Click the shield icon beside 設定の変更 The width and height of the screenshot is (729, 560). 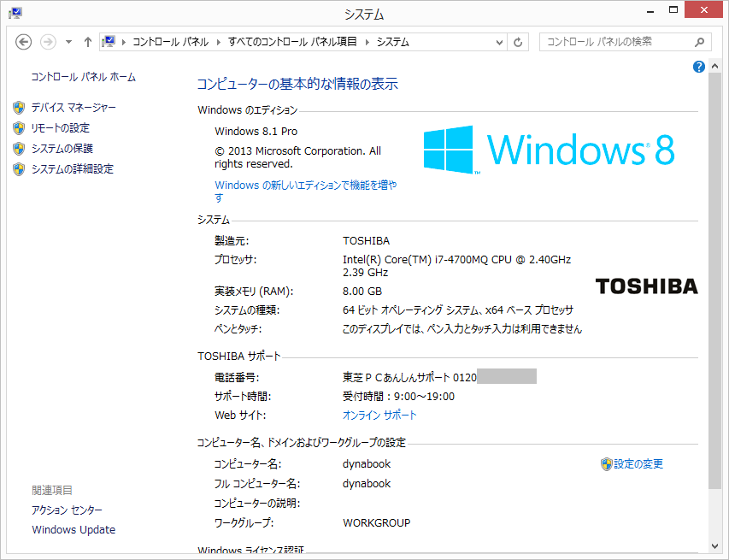tap(606, 464)
